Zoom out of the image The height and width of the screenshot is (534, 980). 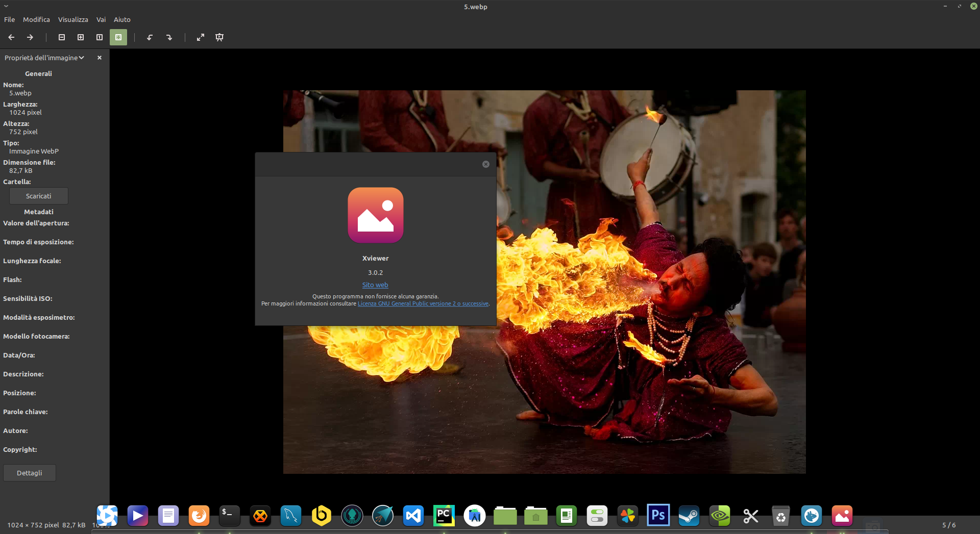pyautogui.click(x=61, y=37)
